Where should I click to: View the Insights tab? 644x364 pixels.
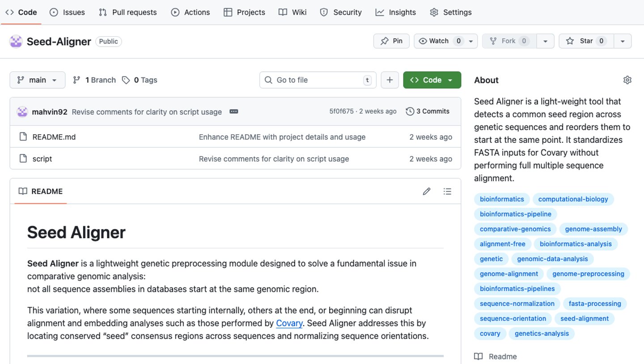[396, 12]
